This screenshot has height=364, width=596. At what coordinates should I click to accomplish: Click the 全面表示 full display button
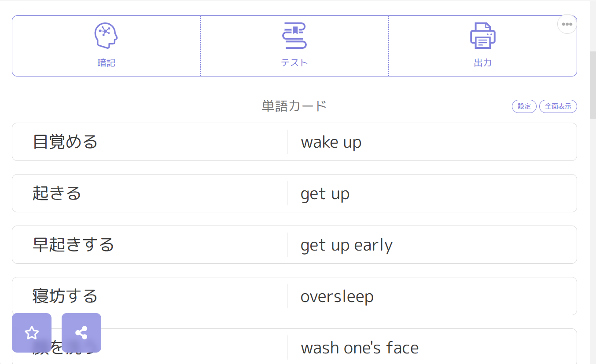[x=558, y=106]
